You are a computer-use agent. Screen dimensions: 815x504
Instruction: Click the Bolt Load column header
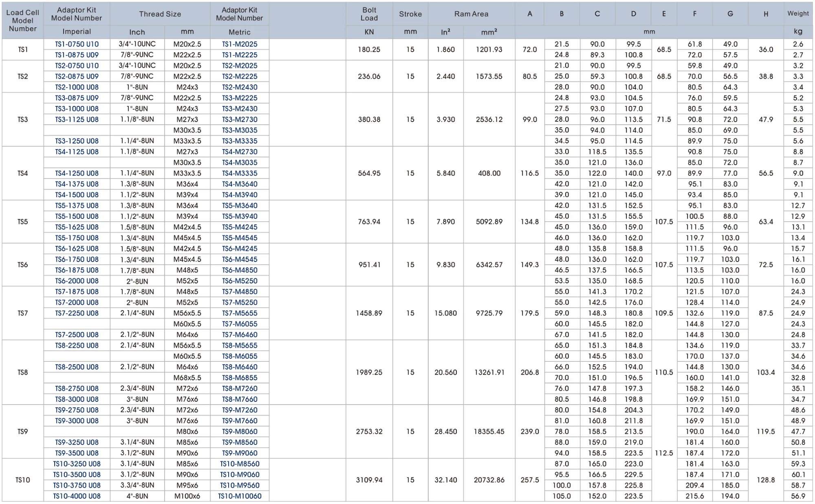(369, 14)
